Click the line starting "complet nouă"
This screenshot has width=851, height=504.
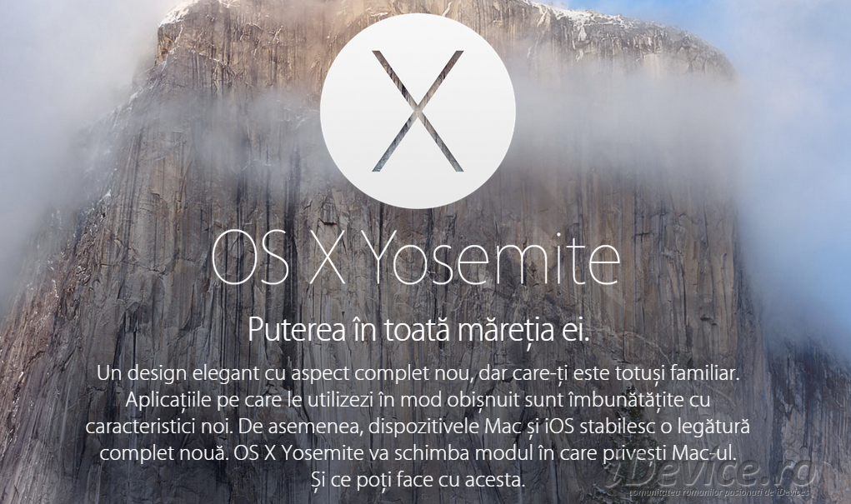418,452
